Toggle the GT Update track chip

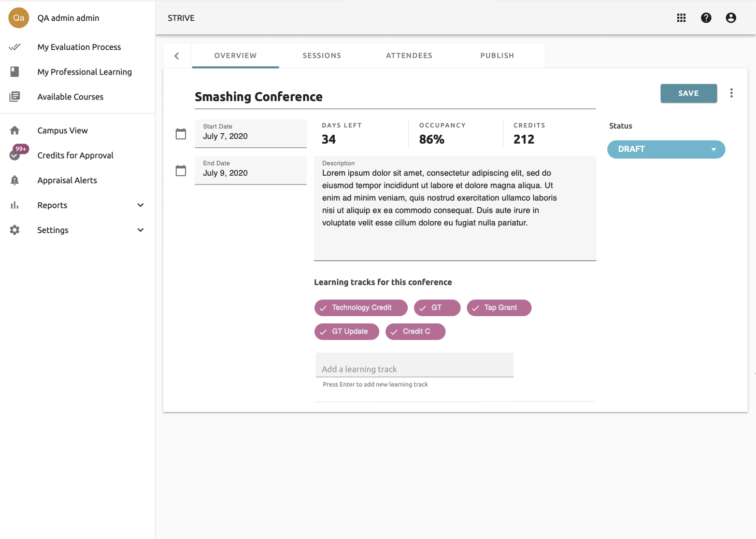coord(347,332)
